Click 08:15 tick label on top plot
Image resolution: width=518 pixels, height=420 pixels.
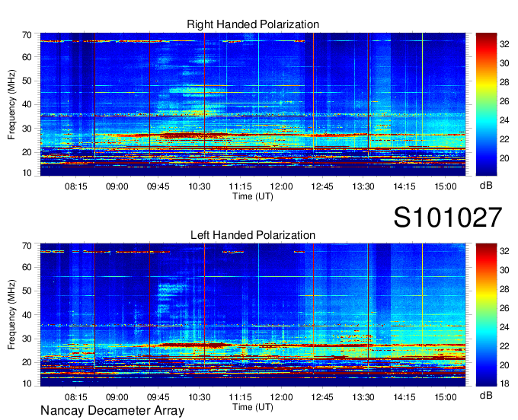76,186
